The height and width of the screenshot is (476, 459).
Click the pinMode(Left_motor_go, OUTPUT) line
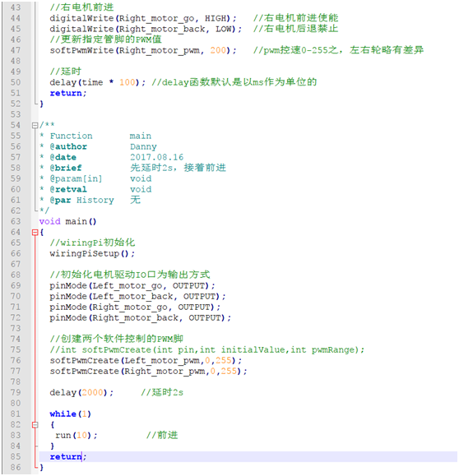132,285
